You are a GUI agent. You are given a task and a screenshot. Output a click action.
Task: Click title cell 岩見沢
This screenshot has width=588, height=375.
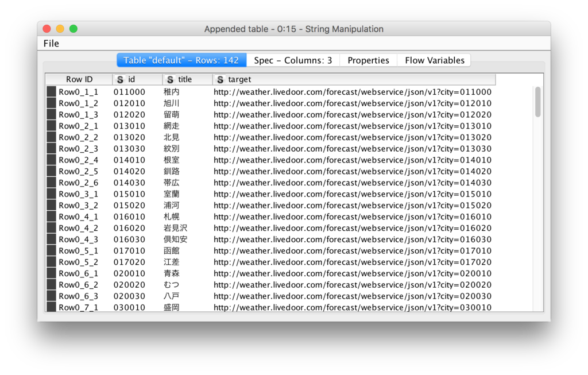click(x=176, y=228)
